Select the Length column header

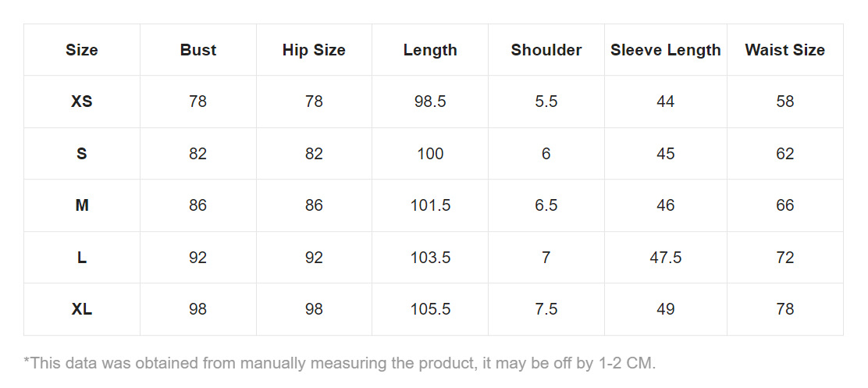click(x=430, y=50)
